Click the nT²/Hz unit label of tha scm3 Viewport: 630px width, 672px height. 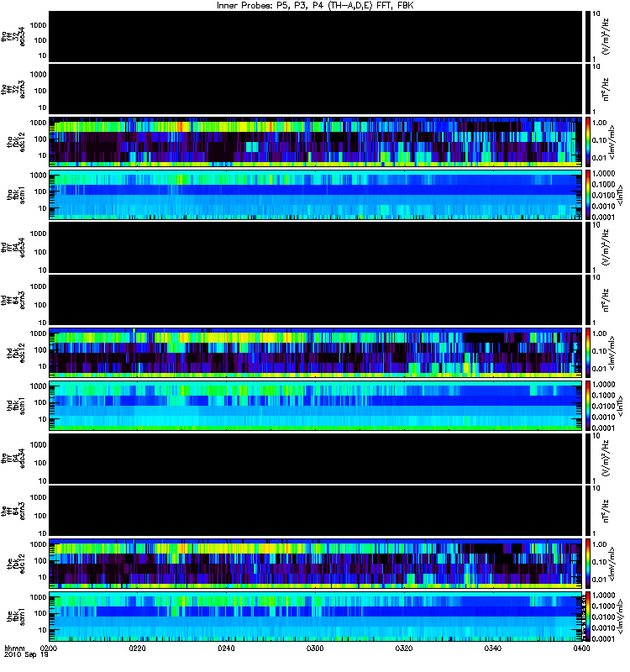pyautogui.click(x=606, y=89)
